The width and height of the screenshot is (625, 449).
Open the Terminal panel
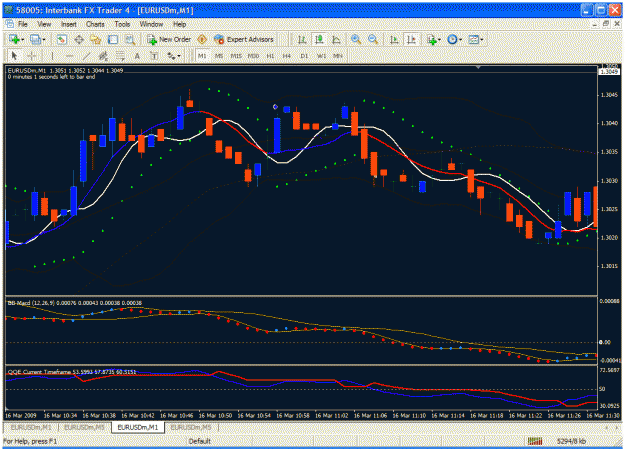113,39
